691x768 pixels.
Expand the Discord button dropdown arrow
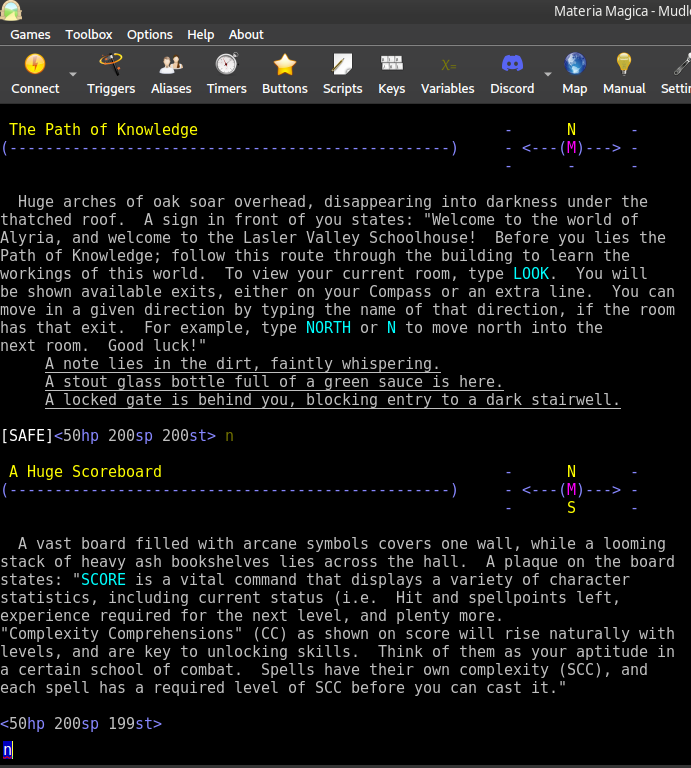547,75
